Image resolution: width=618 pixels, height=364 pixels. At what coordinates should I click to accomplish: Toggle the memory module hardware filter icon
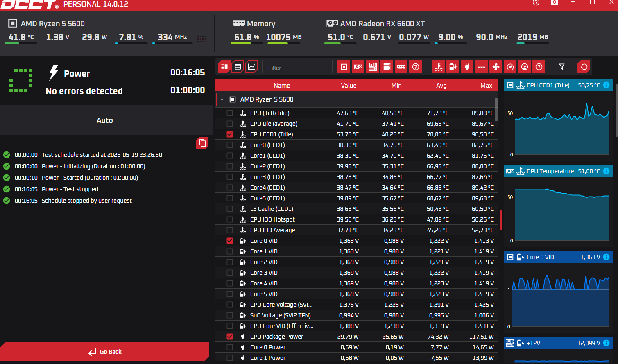pyautogui.click(x=401, y=67)
